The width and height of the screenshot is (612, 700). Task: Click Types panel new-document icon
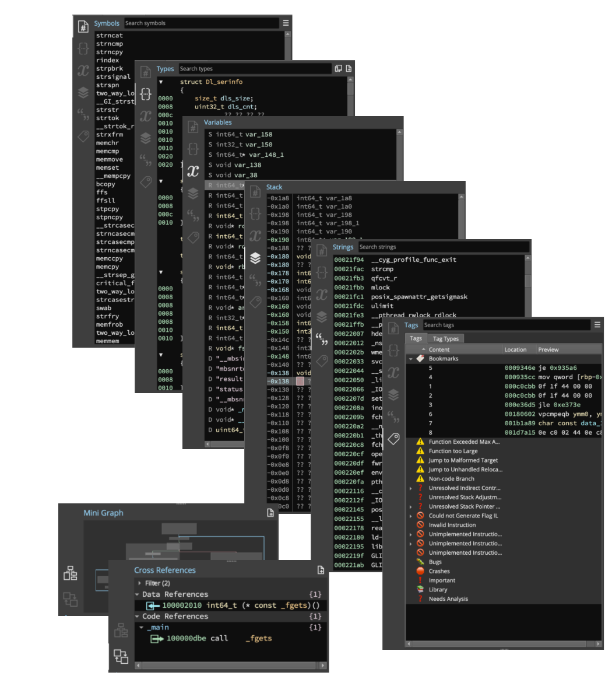[x=349, y=69]
